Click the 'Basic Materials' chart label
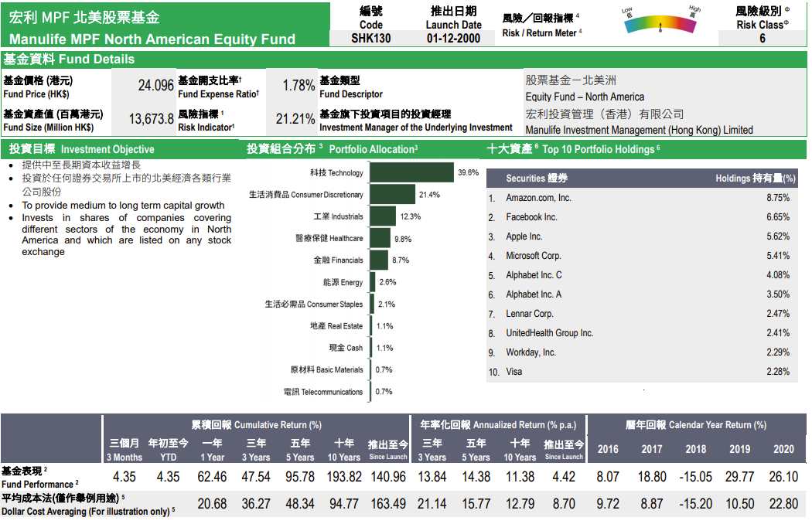 point(327,369)
